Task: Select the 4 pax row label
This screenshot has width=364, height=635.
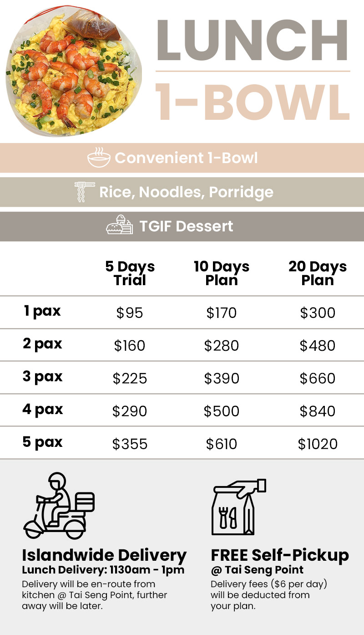Action: point(42,409)
